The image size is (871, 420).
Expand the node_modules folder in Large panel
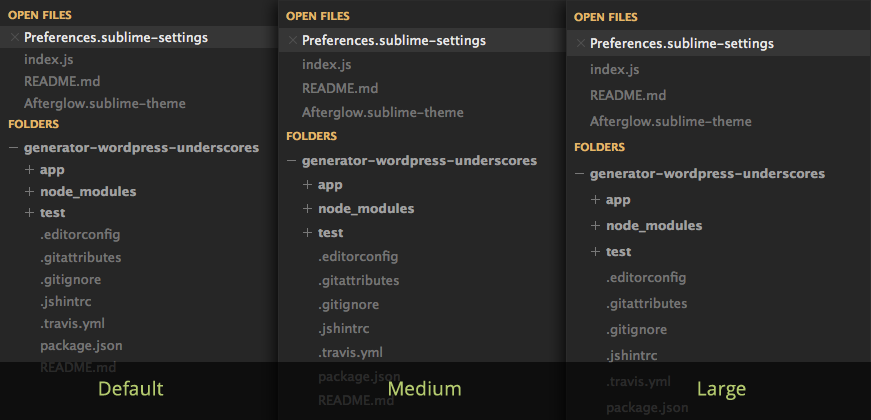pos(595,226)
